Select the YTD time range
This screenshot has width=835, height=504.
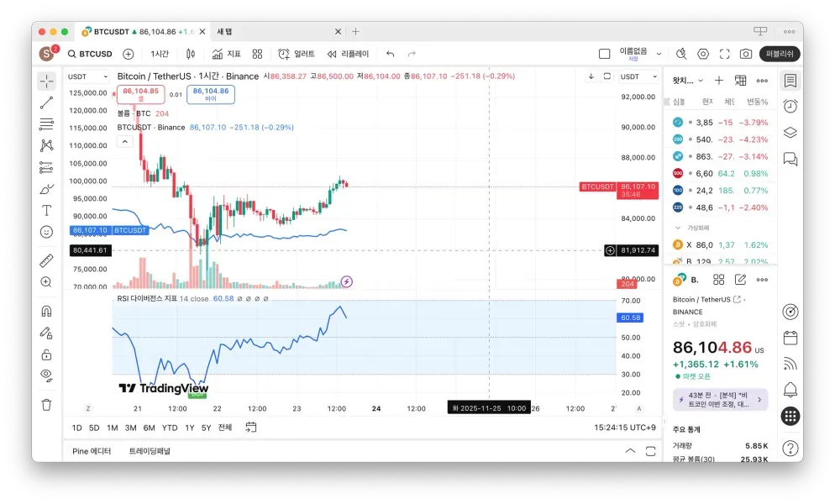[170, 428]
